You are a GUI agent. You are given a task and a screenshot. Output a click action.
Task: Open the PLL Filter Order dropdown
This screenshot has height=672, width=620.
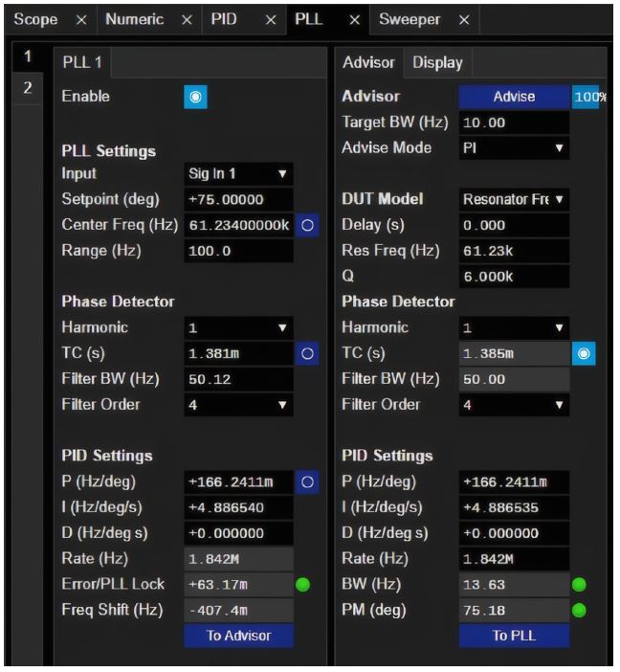coord(238,405)
